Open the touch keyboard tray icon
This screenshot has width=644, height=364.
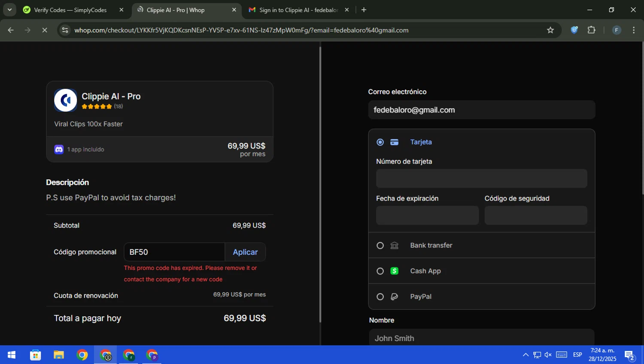[562, 355]
